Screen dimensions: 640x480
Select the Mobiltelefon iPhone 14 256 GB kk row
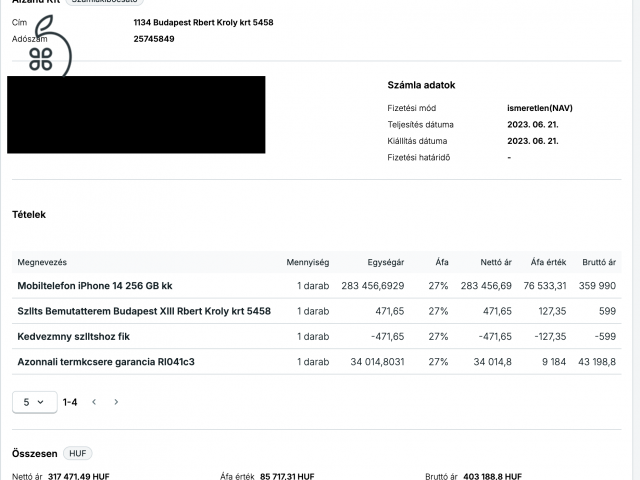coord(317,286)
